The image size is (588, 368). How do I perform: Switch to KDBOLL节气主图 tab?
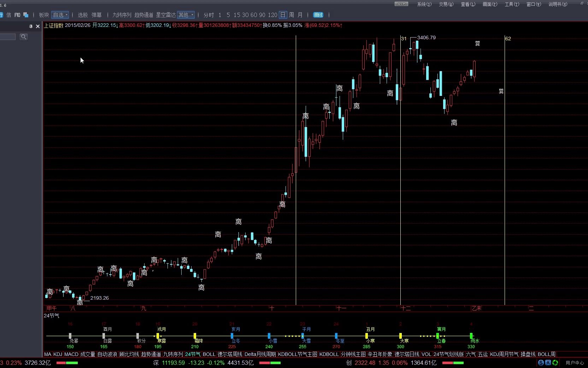[298, 354]
